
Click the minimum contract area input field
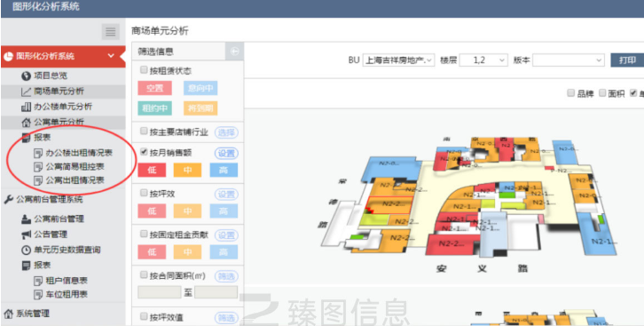pyautogui.click(x=160, y=292)
